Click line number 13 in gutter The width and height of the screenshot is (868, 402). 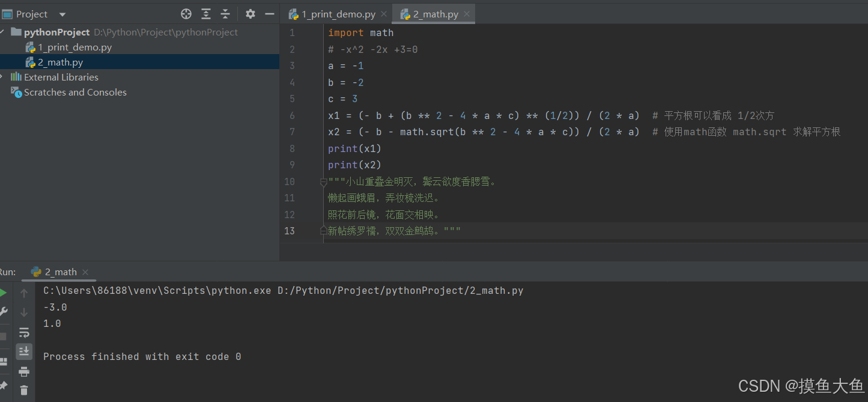click(290, 231)
